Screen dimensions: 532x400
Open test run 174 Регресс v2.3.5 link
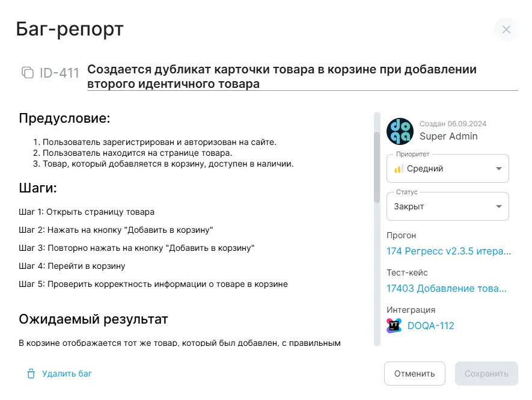point(447,251)
